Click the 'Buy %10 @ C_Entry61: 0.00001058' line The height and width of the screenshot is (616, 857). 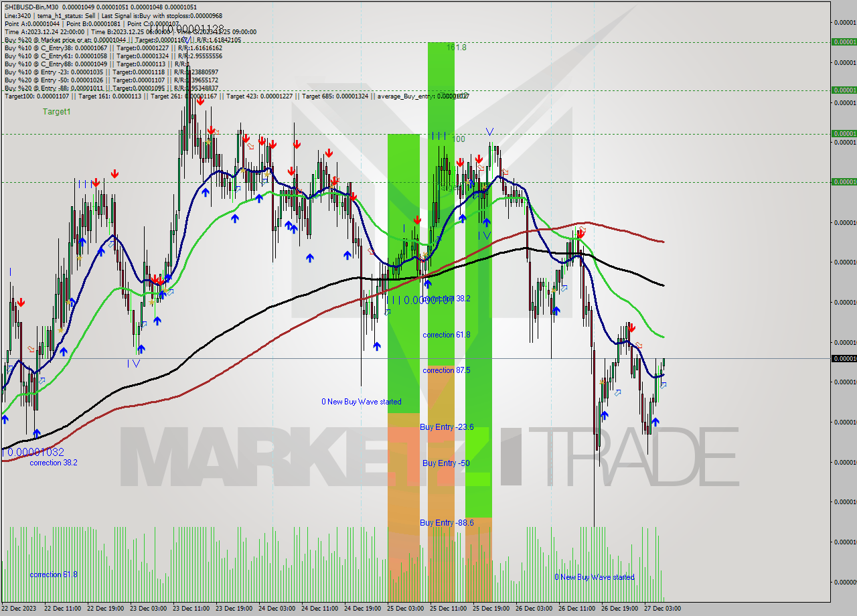point(56,56)
